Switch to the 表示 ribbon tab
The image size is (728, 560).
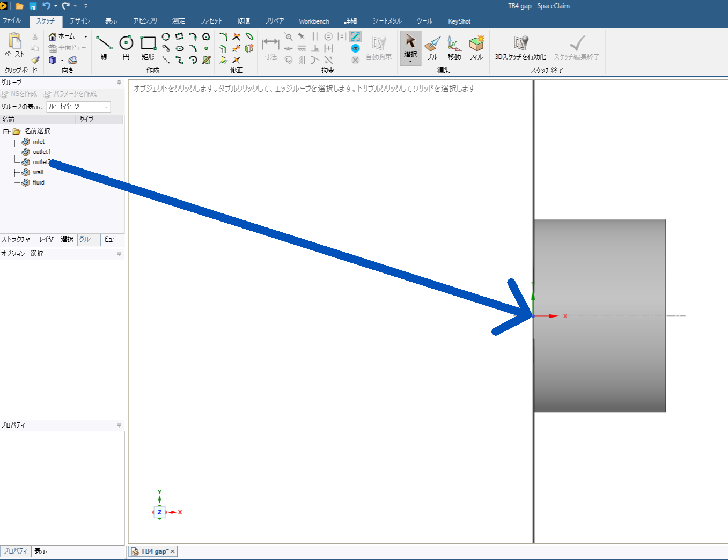click(x=112, y=21)
